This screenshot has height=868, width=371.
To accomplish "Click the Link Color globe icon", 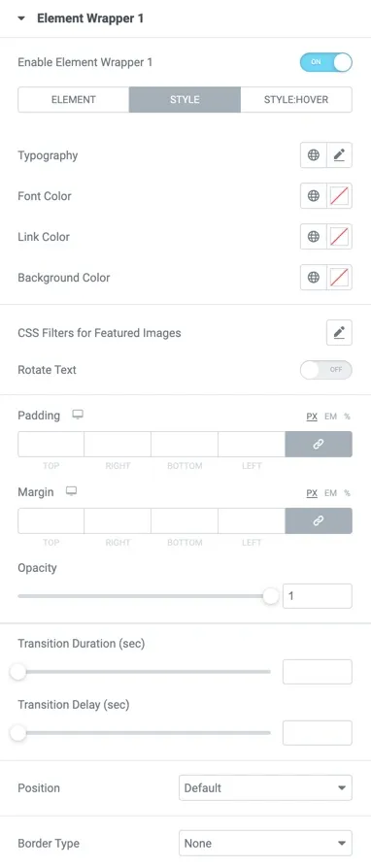I will click(x=314, y=237).
